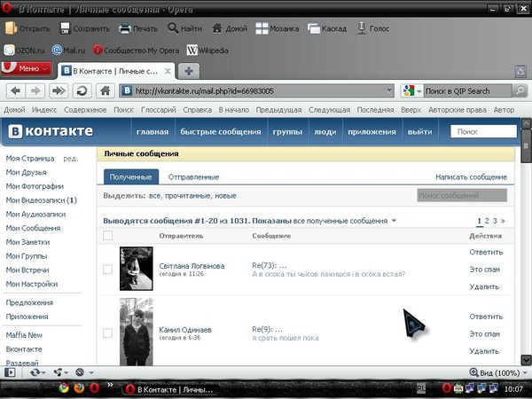Open the Меню Opera dropdown

coord(27,68)
